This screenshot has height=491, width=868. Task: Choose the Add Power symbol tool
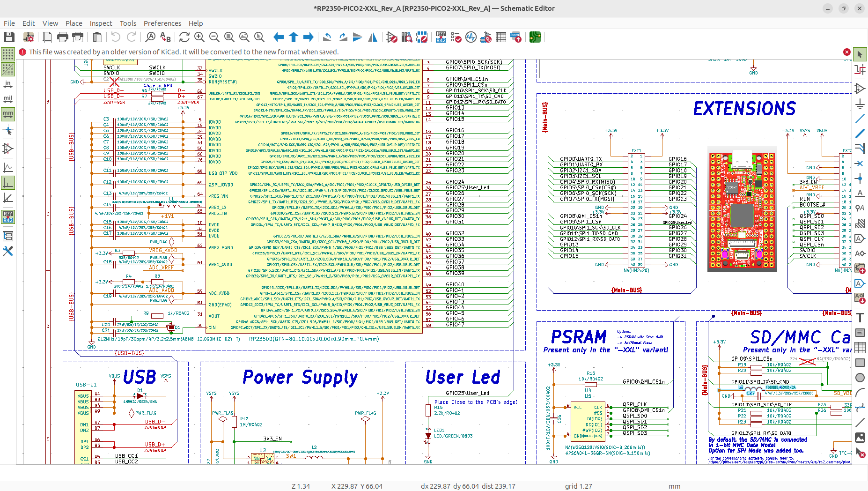pyautogui.click(x=860, y=104)
